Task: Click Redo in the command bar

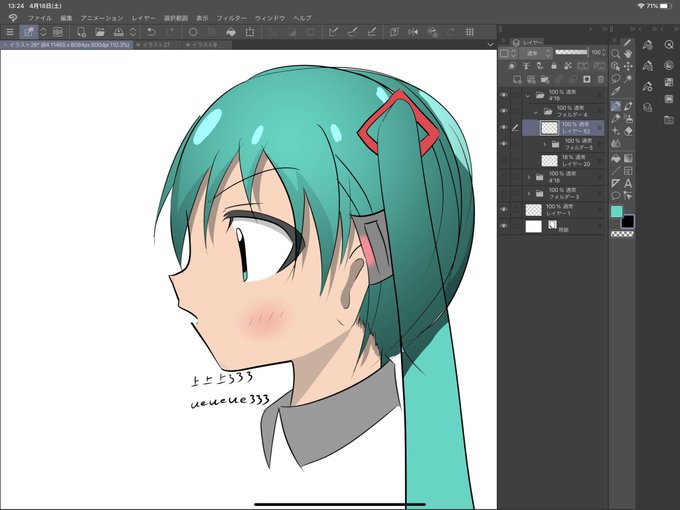Action: (170, 32)
